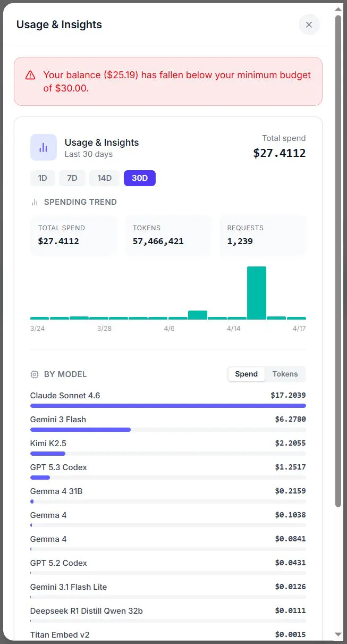Click the vertical scrollbar thumb
Screen dimensions: 347x644
[x=338, y=261]
